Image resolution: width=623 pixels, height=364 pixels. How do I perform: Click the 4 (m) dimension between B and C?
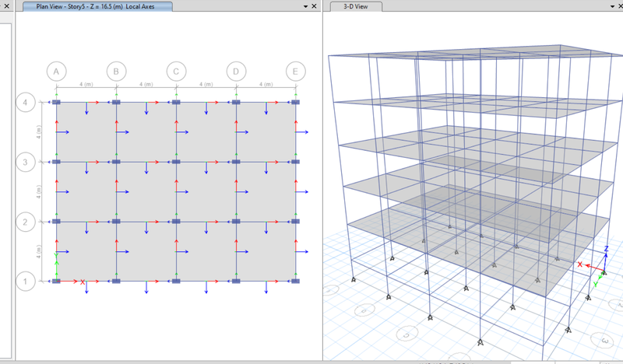click(x=146, y=84)
